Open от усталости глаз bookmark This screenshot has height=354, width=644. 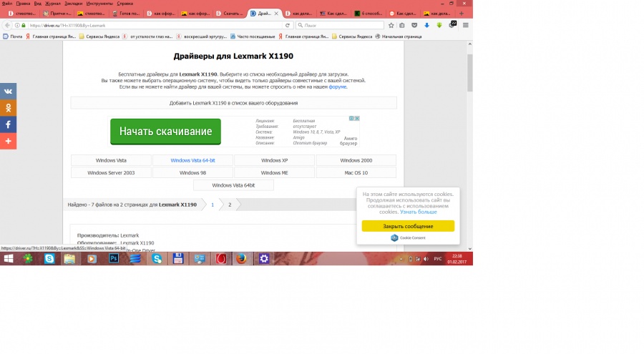click(148, 36)
